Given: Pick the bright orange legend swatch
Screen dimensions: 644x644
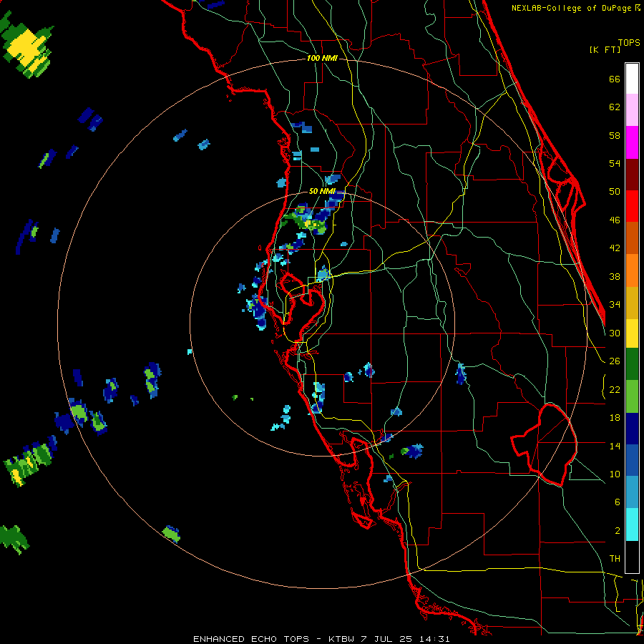Looking at the screenshot, I should 632,270.
